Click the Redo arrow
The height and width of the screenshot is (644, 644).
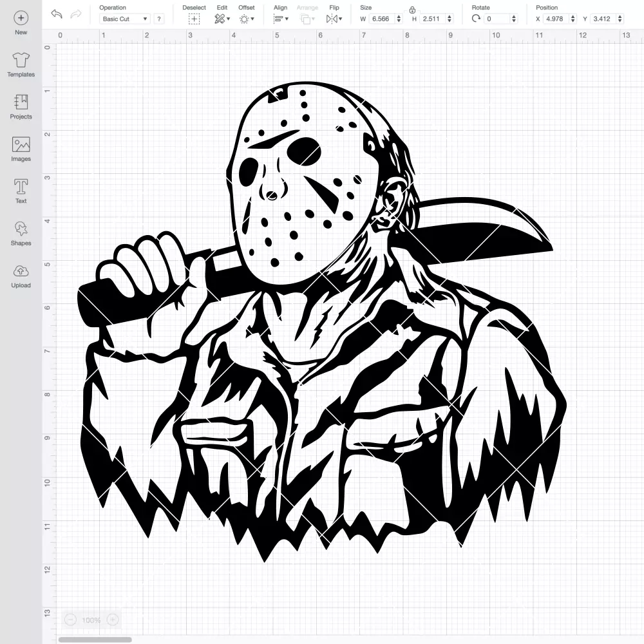[x=76, y=14]
